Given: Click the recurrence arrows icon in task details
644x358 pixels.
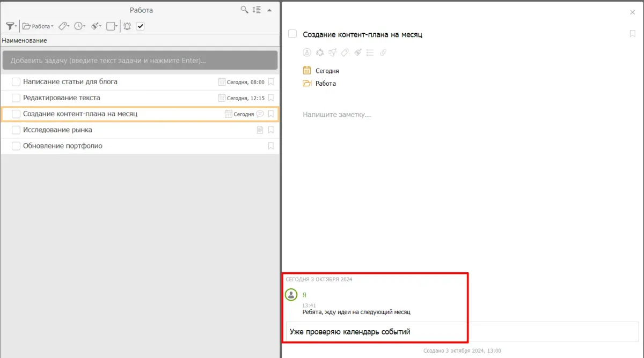Looking at the screenshot, I should (320, 53).
